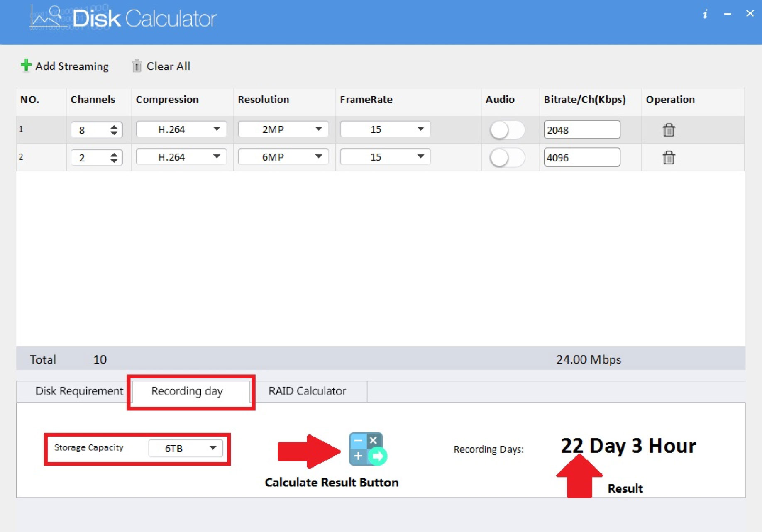The image size is (762, 532).
Task: Click the Disk Calculator logo icon
Action: [48, 18]
